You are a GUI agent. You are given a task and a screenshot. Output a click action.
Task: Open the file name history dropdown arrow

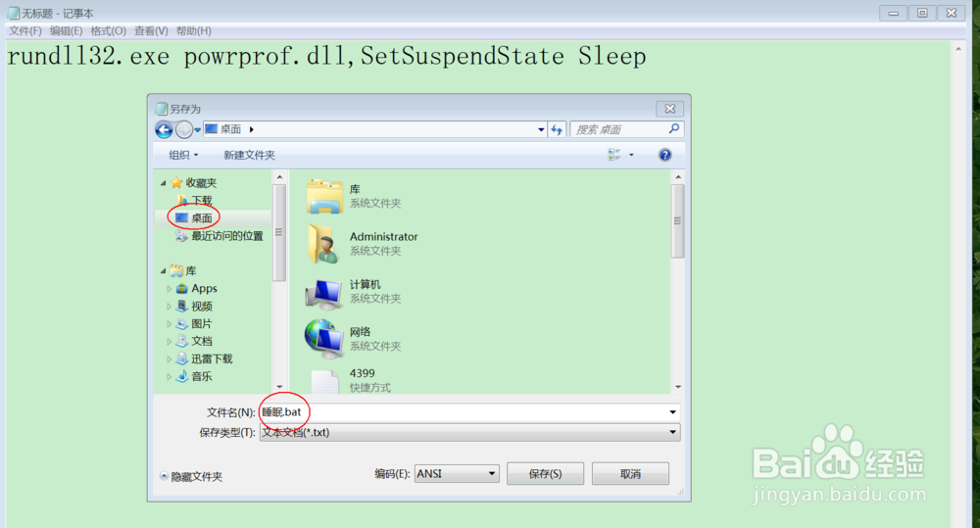(672, 411)
